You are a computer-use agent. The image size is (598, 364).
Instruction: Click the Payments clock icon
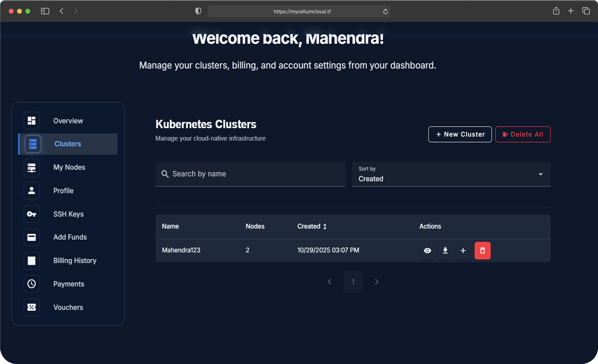tap(32, 284)
